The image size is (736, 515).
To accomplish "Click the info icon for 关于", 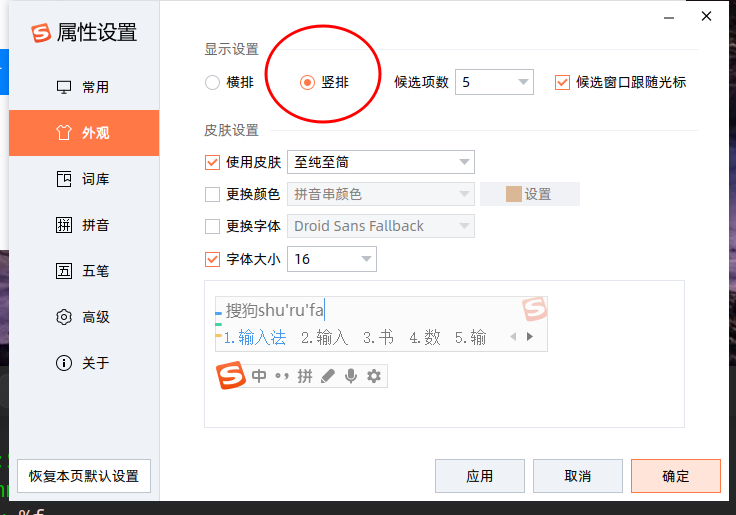I will [x=64, y=363].
